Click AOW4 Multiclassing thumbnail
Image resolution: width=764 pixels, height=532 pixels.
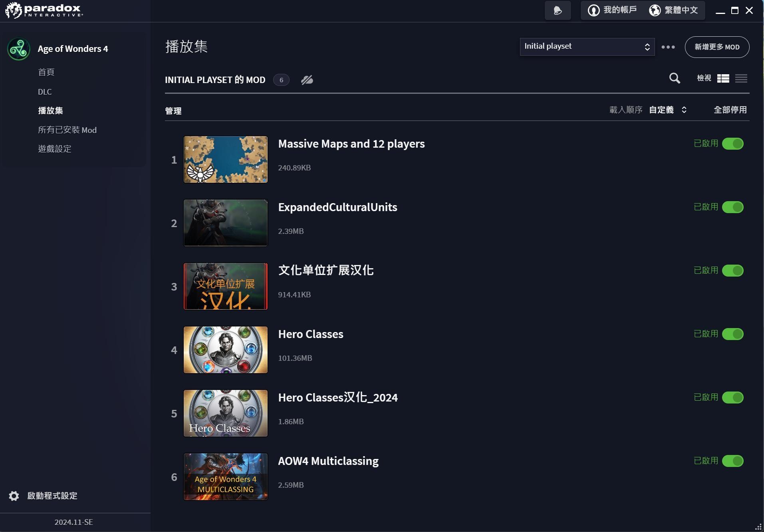click(x=226, y=477)
